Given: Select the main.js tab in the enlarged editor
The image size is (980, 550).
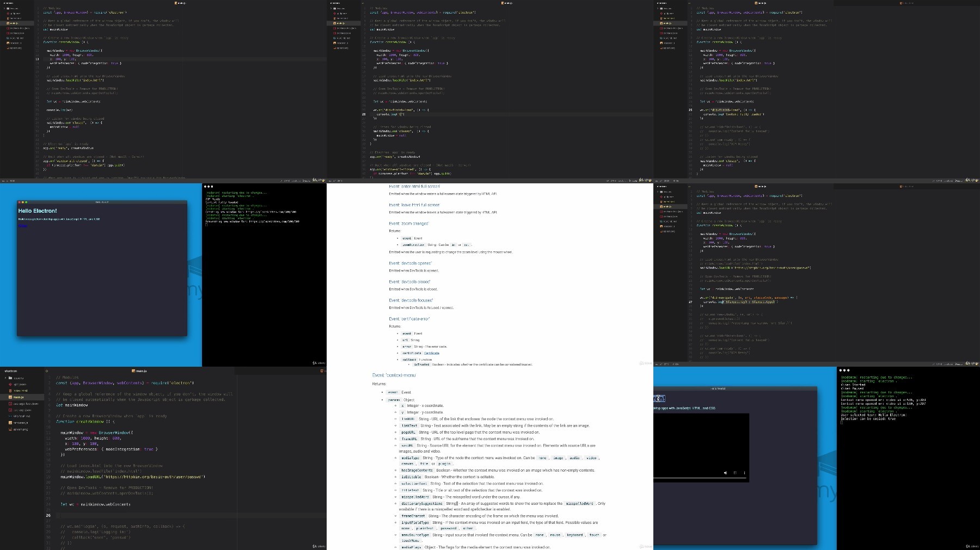Looking at the screenshot, I should (140, 371).
